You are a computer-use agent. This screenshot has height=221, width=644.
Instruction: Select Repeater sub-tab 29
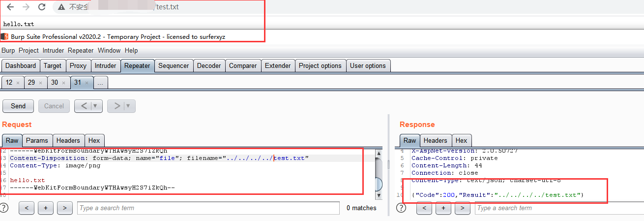click(31, 83)
